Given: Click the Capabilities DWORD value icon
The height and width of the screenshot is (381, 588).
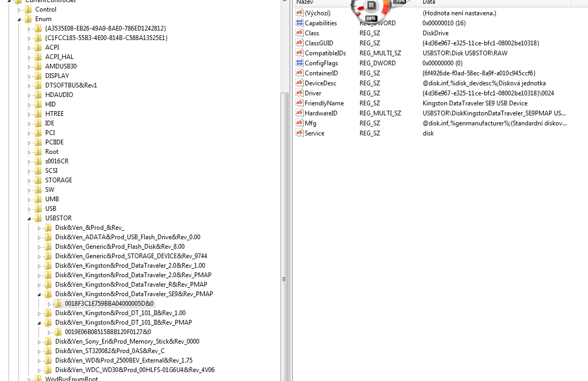Looking at the screenshot, I should [299, 23].
